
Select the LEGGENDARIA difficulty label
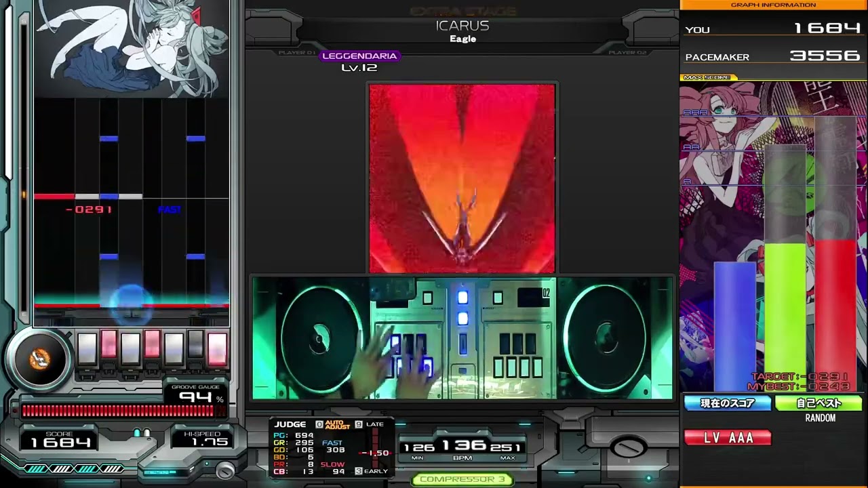359,56
